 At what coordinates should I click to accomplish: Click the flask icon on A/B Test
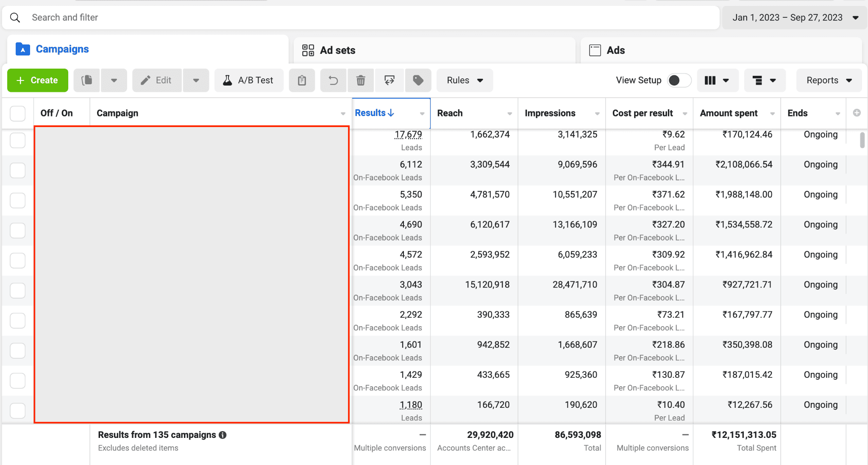(x=228, y=80)
